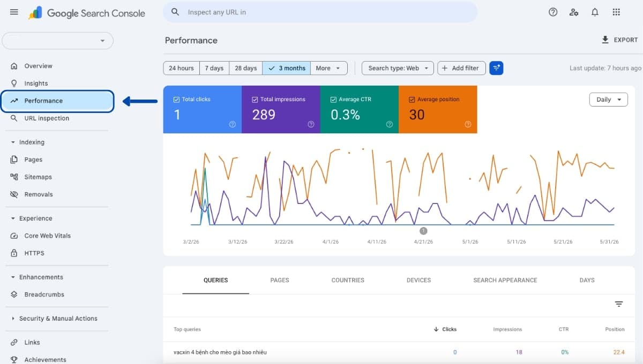
Task: Open the Google apps grid
Action: 616,12
